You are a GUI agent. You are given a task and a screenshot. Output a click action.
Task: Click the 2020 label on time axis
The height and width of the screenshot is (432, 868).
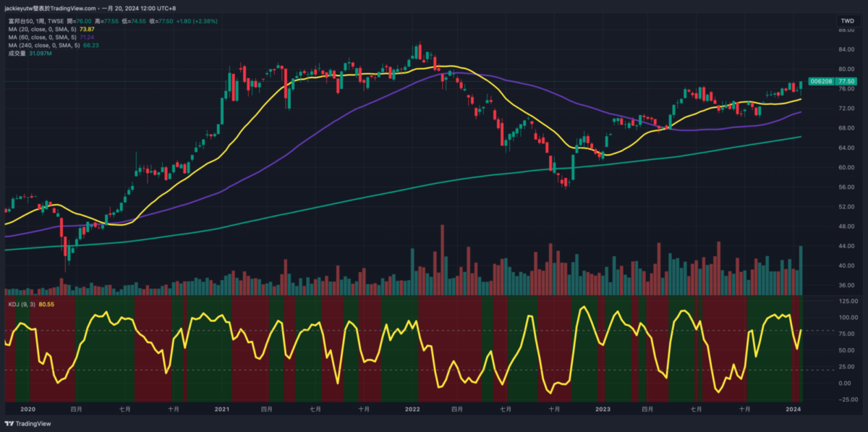[x=27, y=410]
